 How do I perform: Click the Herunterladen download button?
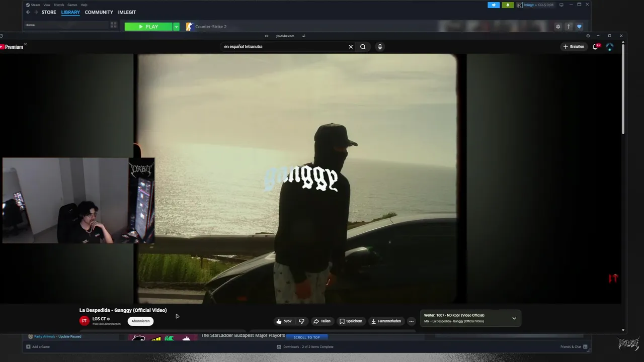386,321
